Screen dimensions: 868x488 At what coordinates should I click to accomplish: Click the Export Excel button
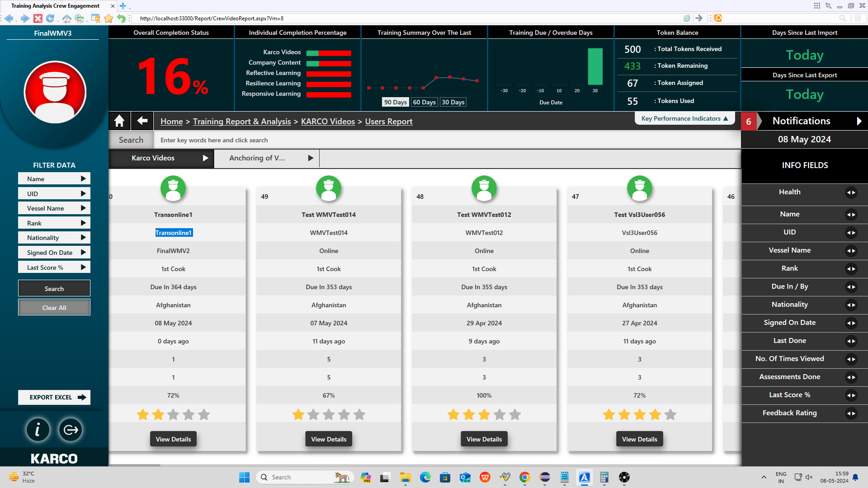tap(54, 397)
